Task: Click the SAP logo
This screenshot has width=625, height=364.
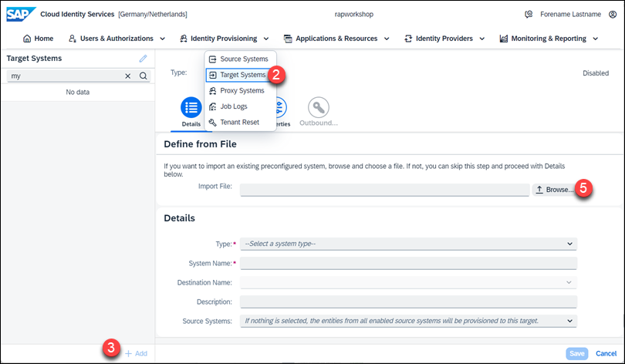Action: tap(21, 15)
